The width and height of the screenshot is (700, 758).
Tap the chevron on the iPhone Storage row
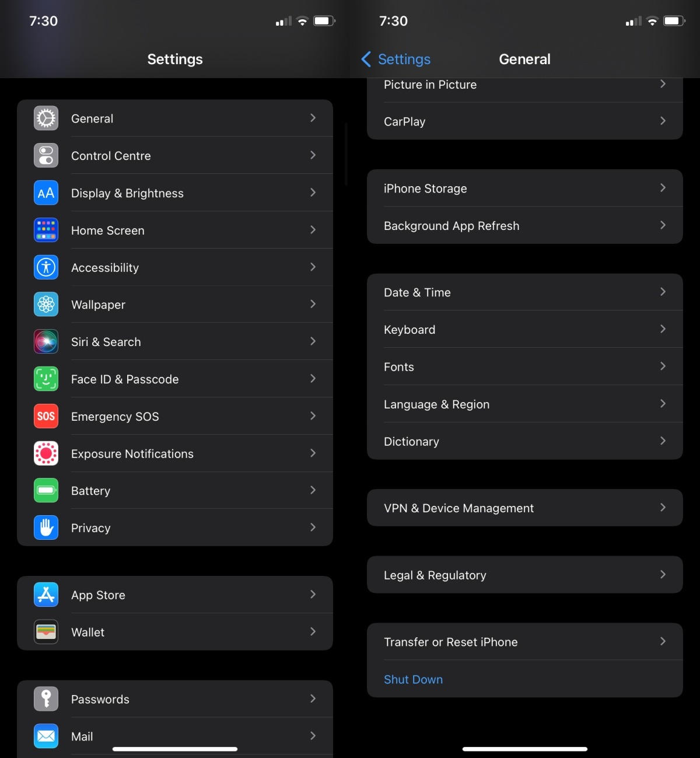tap(663, 187)
